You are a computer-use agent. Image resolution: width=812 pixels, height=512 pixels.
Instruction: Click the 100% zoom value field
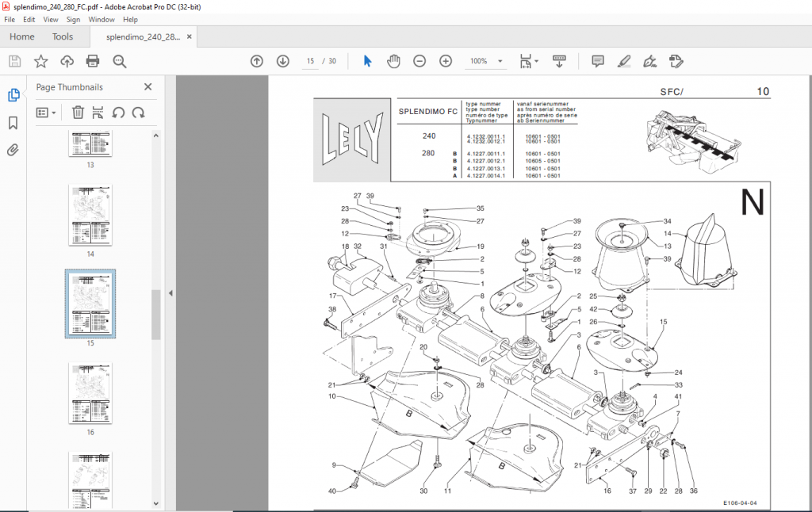click(478, 61)
